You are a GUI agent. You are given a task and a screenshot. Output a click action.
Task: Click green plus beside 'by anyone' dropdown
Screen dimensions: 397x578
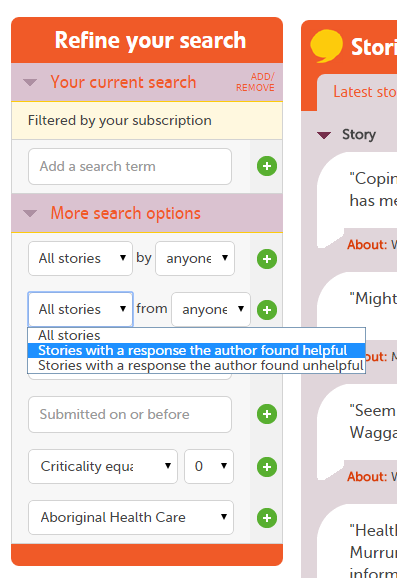coord(267,259)
